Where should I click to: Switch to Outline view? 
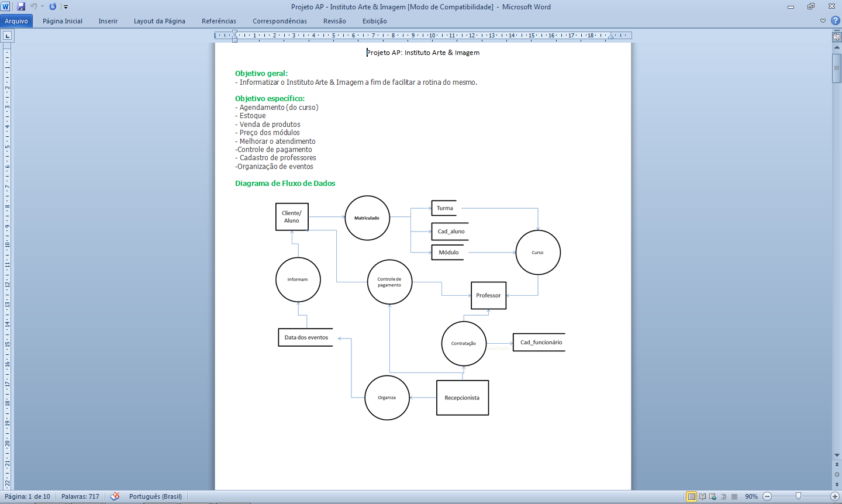click(x=723, y=496)
